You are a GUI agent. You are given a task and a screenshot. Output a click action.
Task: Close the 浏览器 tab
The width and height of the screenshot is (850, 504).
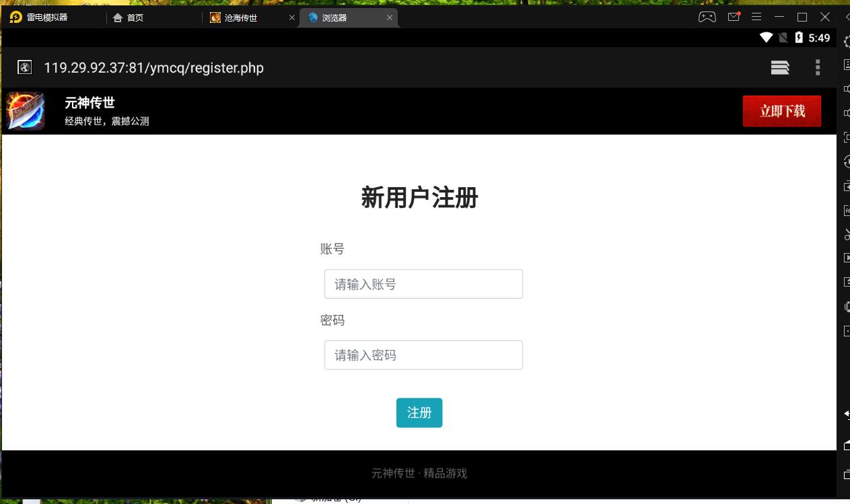388,17
